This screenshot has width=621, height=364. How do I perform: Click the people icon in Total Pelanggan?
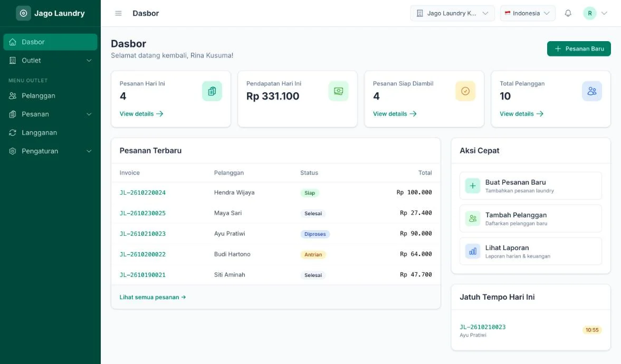click(591, 91)
